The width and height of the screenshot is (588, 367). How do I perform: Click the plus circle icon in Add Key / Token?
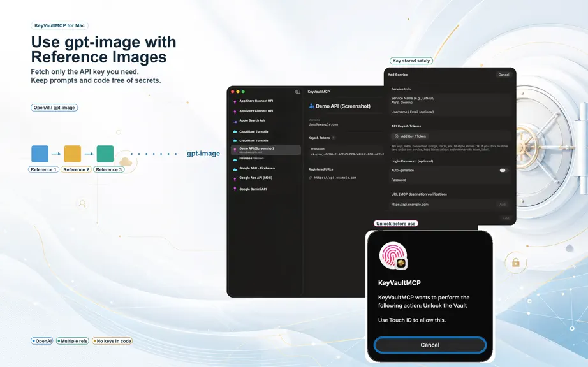coord(397,136)
